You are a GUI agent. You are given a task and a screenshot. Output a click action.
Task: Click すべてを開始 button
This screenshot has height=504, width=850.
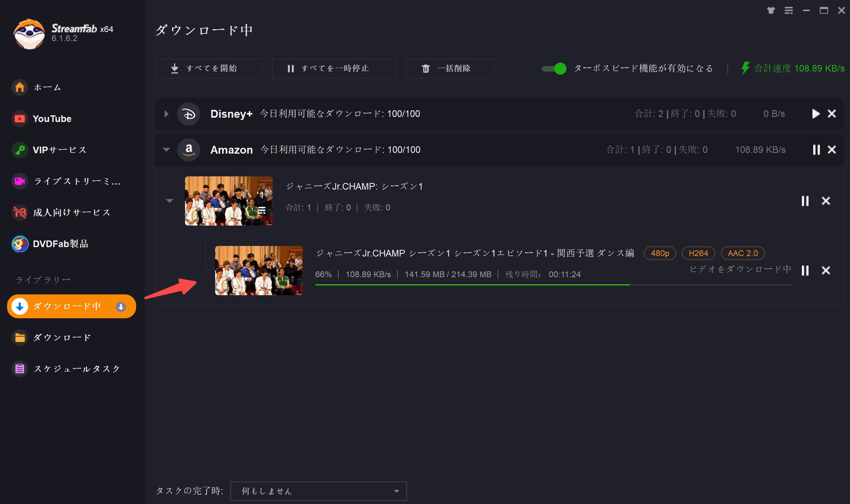[208, 68]
